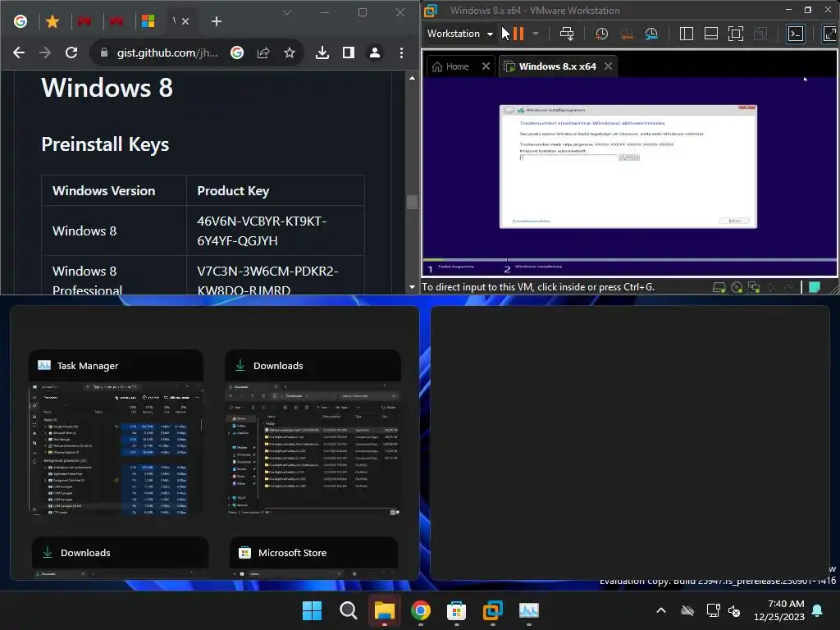Select key text 46V6N-VCBYR-KT9KT-6Y4YF-QGJYH
The width and height of the screenshot is (840, 630).
point(262,231)
